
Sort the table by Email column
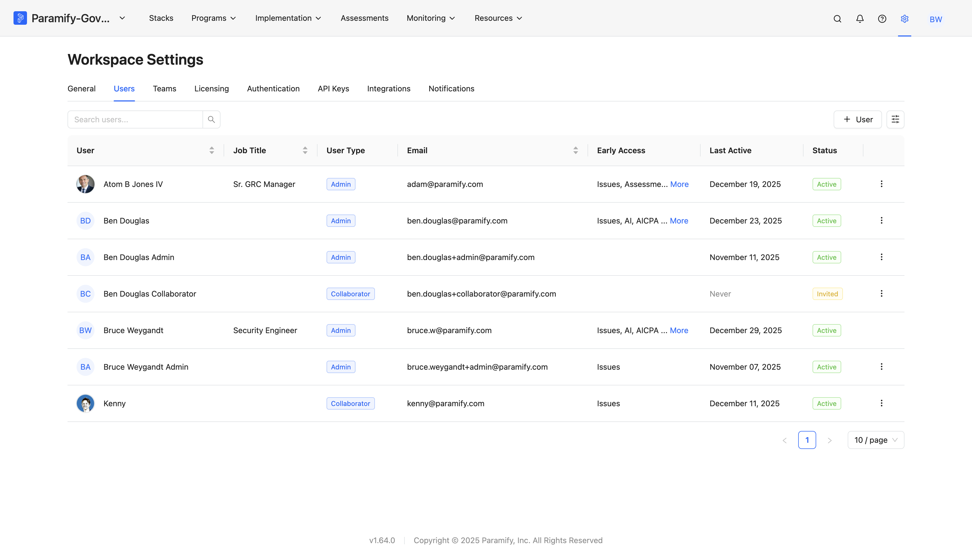coord(576,150)
